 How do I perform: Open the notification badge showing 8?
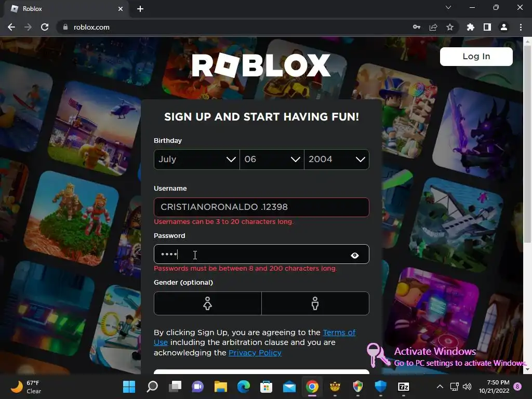[x=517, y=387]
